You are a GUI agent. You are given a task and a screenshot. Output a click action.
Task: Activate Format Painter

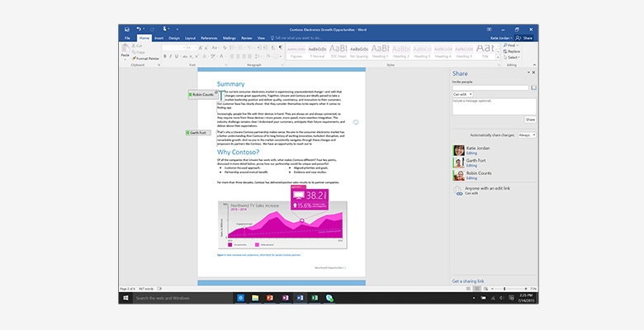(145, 59)
